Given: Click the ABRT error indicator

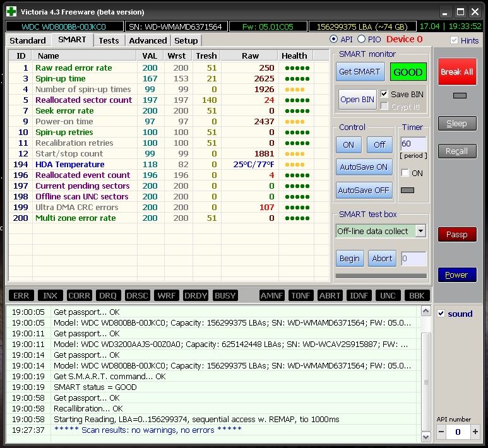Looking at the screenshot, I should tap(330, 295).
